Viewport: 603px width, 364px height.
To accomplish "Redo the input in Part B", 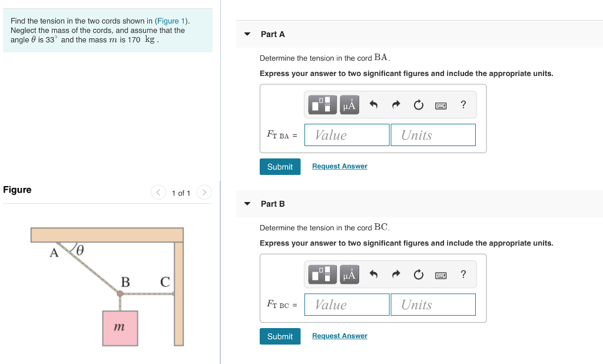I will tap(396, 274).
